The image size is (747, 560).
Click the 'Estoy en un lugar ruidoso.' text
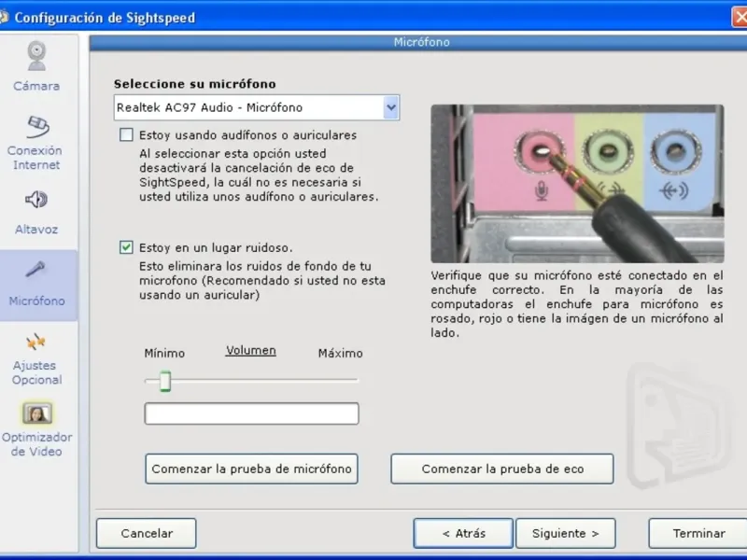[x=216, y=247]
